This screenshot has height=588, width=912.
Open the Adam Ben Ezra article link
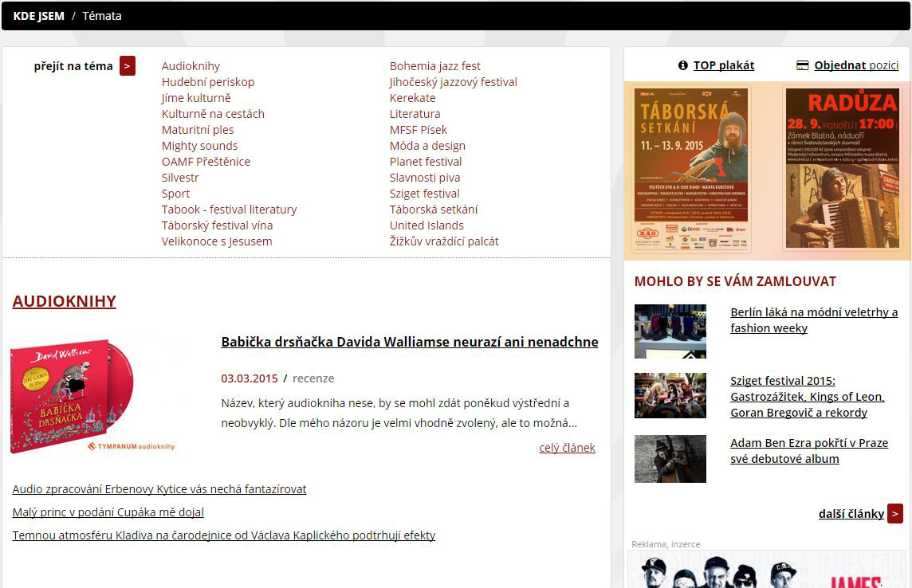click(x=809, y=451)
